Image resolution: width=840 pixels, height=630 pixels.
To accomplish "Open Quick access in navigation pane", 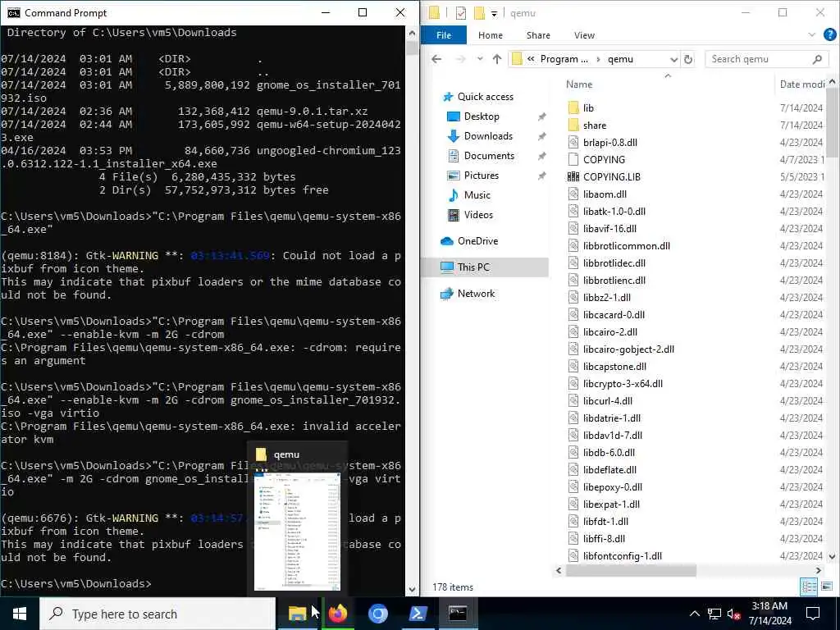I will pyautogui.click(x=485, y=97).
